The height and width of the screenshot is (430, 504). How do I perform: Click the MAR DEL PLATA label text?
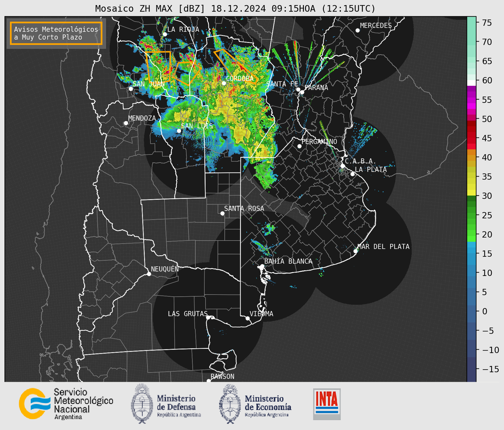(x=384, y=247)
